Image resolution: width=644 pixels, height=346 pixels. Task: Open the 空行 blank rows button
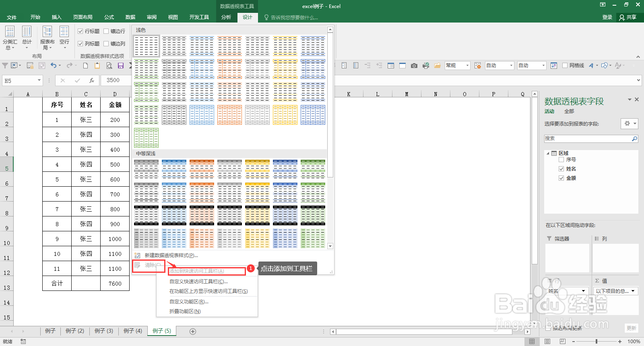(64, 38)
